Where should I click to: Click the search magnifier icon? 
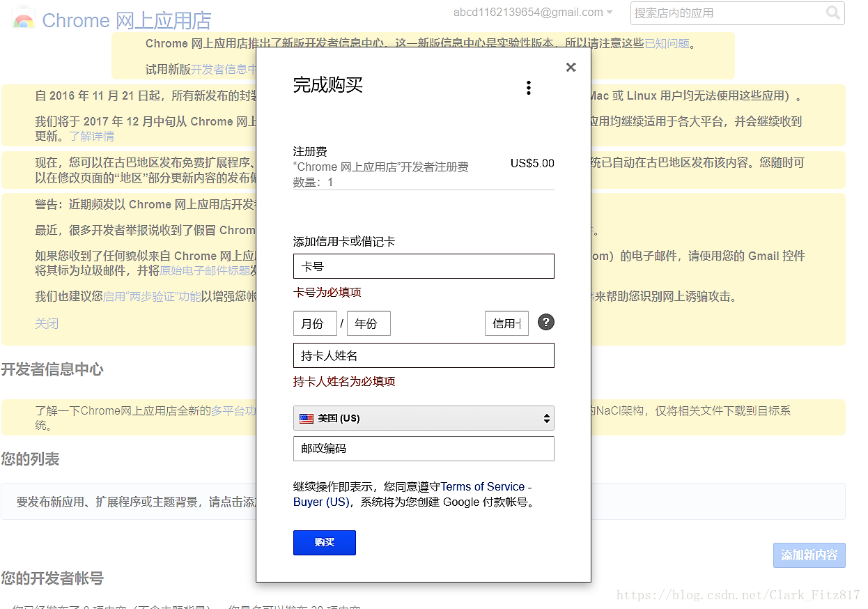point(833,13)
